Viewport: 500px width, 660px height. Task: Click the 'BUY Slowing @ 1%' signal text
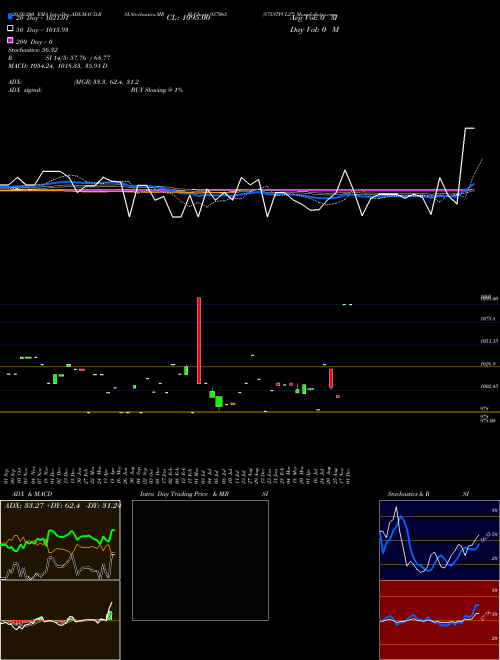click(x=157, y=90)
